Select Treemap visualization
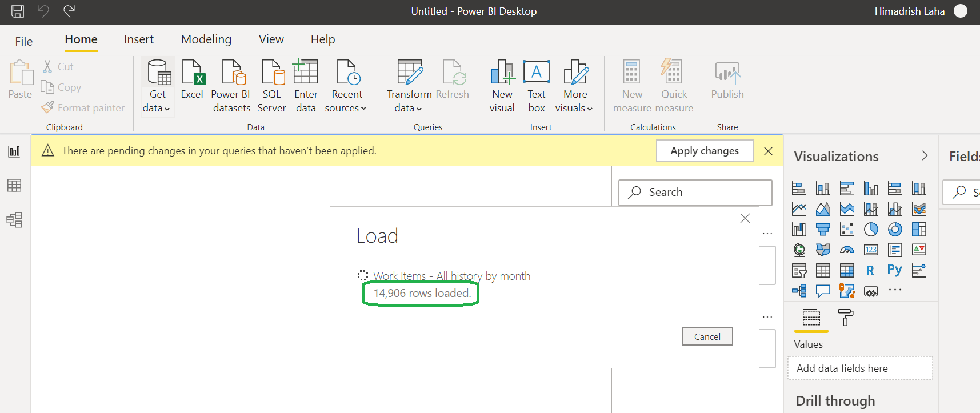 point(919,230)
